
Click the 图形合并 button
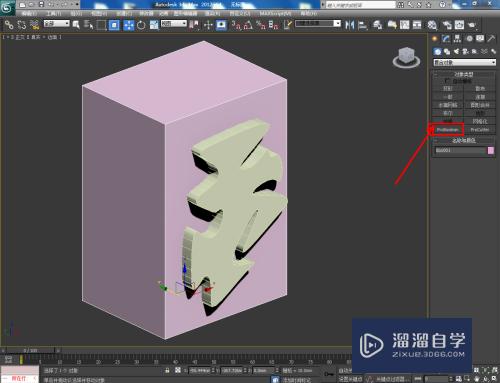[480, 105]
